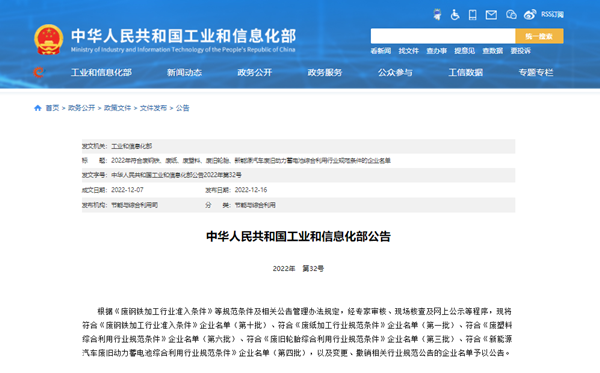Click the 发文机关 value 工业和信息化部

(x=131, y=146)
